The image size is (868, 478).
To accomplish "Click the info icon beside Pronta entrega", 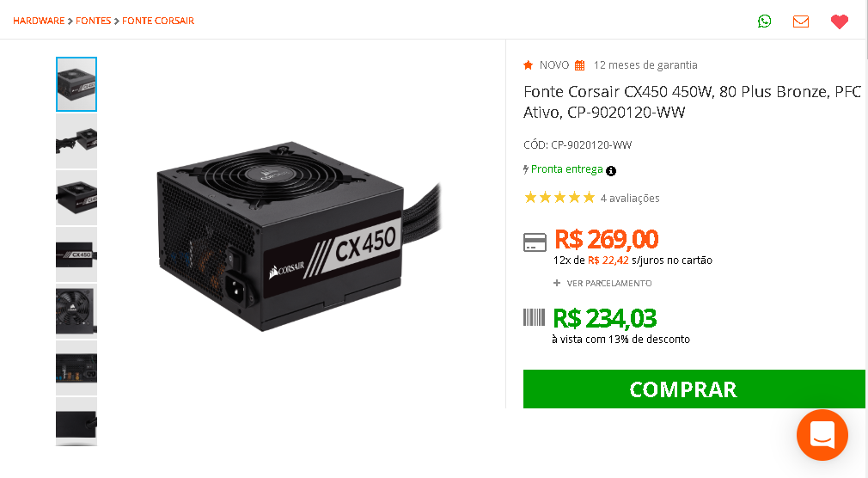I will coord(610,170).
